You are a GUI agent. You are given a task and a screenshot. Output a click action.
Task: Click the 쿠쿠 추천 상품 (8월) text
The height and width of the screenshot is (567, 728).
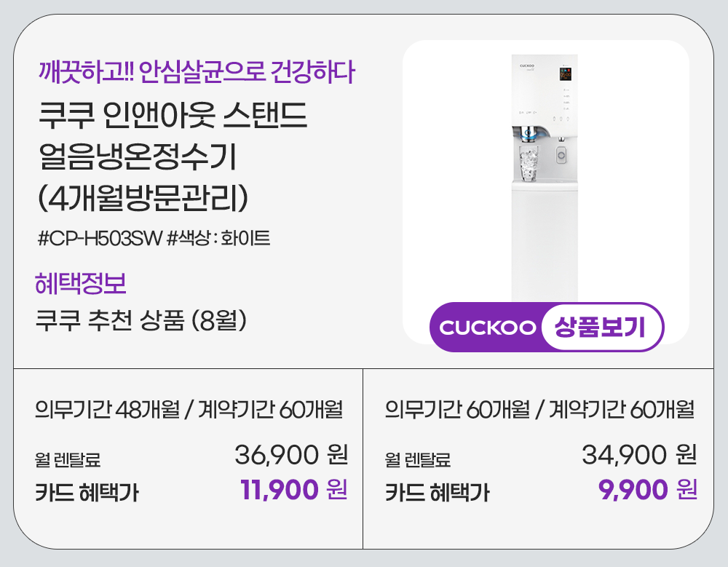pyautogui.click(x=143, y=320)
